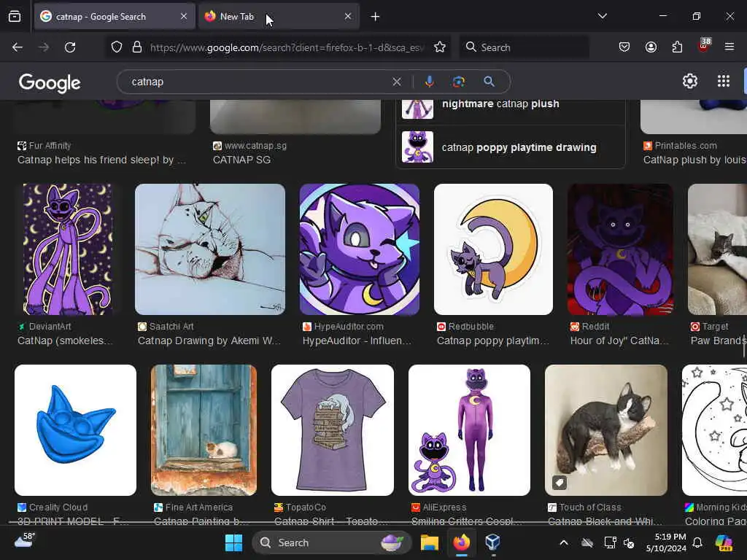Click the Google search field containing catnap
The height and width of the screenshot is (560, 747).
(x=258, y=82)
